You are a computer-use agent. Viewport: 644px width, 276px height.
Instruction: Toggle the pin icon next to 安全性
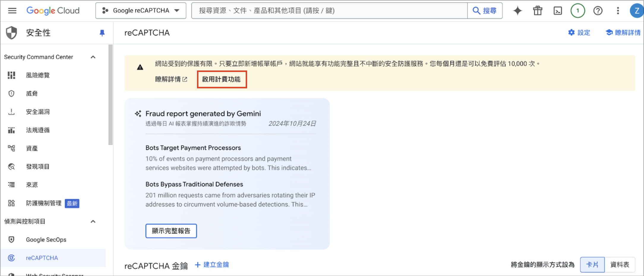pos(102,33)
